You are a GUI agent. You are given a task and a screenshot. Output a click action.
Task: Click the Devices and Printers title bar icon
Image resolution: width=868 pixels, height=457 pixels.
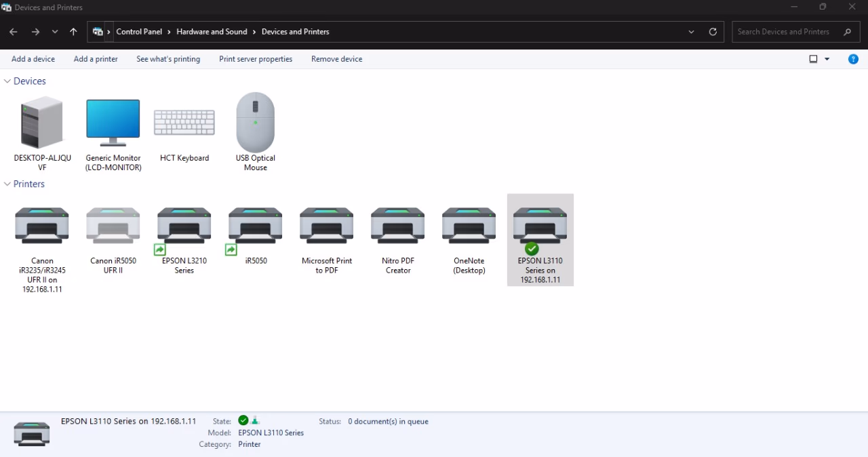click(6, 7)
